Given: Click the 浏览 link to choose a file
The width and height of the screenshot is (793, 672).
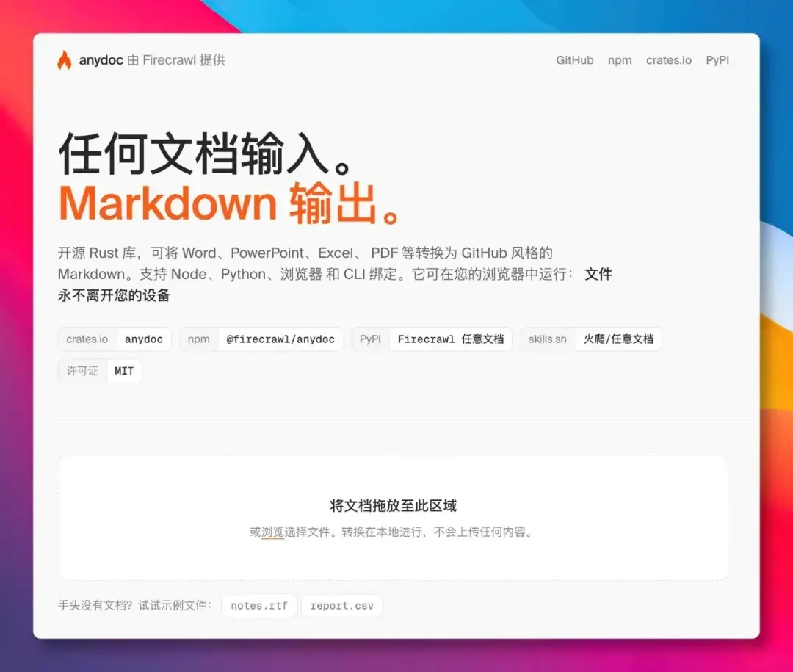Looking at the screenshot, I should point(272,532).
